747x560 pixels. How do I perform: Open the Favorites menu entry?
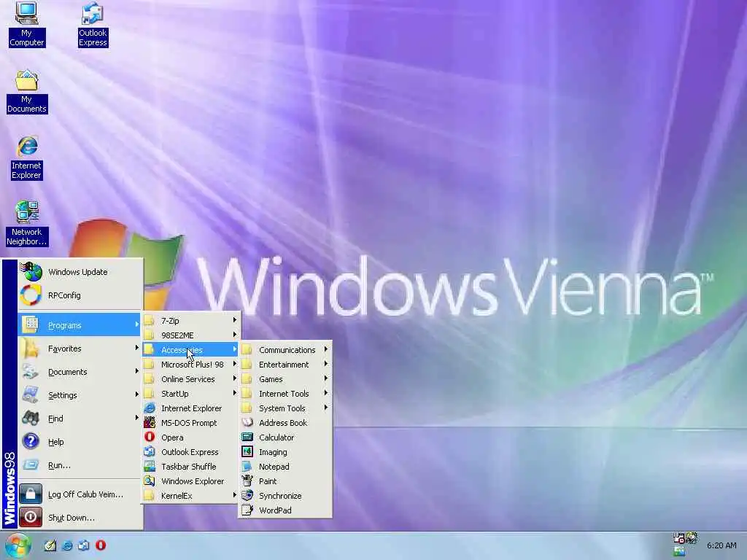pyautogui.click(x=80, y=349)
